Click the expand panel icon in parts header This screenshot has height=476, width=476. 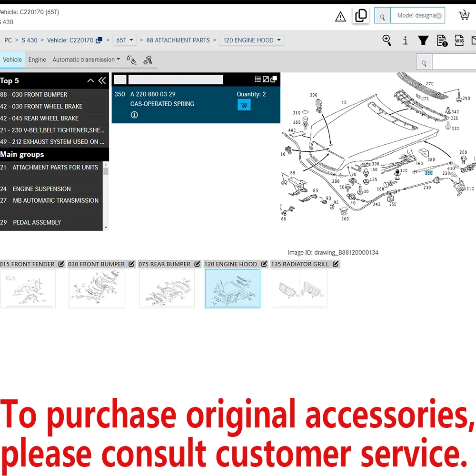266,79
